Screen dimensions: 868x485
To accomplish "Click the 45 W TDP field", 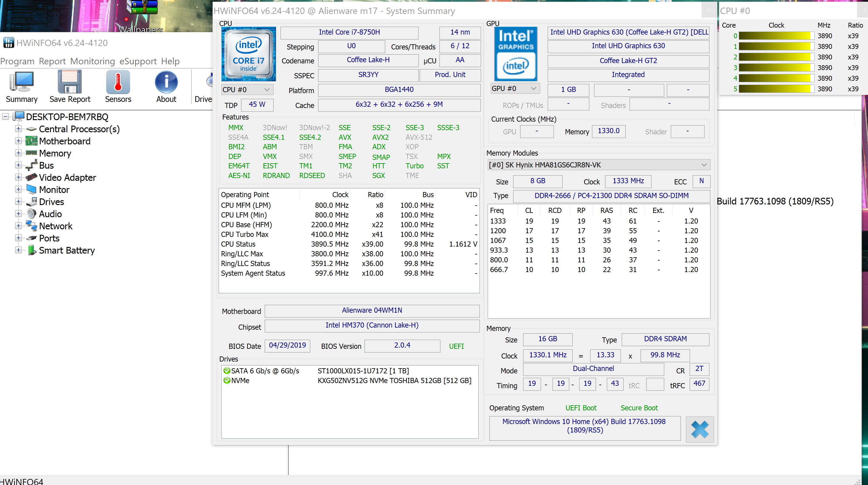I will pyautogui.click(x=257, y=105).
